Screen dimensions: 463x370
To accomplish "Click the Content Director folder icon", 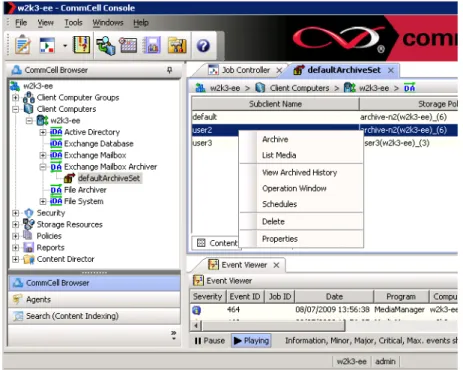I will click(x=29, y=259).
